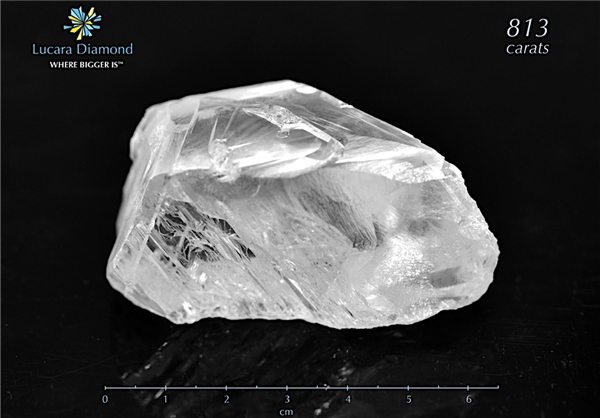Select the Lucara Diamond brand name text
The height and width of the screenshot is (418, 600).
point(83,49)
